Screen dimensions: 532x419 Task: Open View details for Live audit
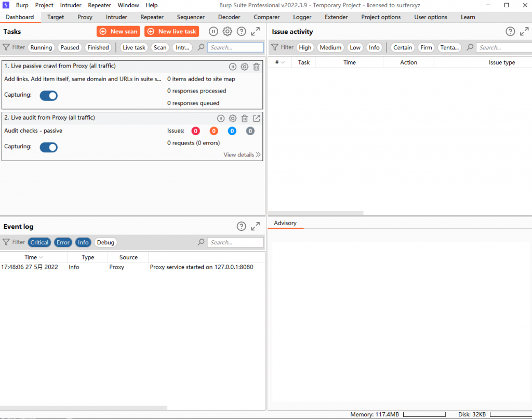click(242, 155)
